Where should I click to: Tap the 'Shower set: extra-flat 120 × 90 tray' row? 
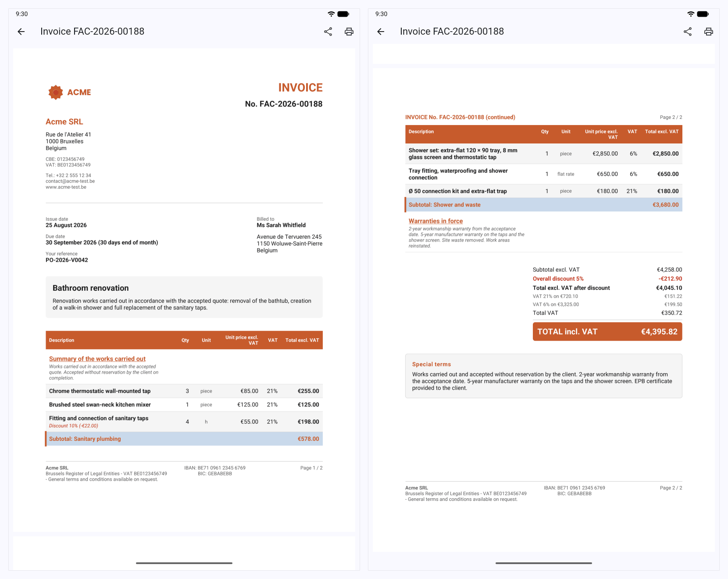point(544,154)
